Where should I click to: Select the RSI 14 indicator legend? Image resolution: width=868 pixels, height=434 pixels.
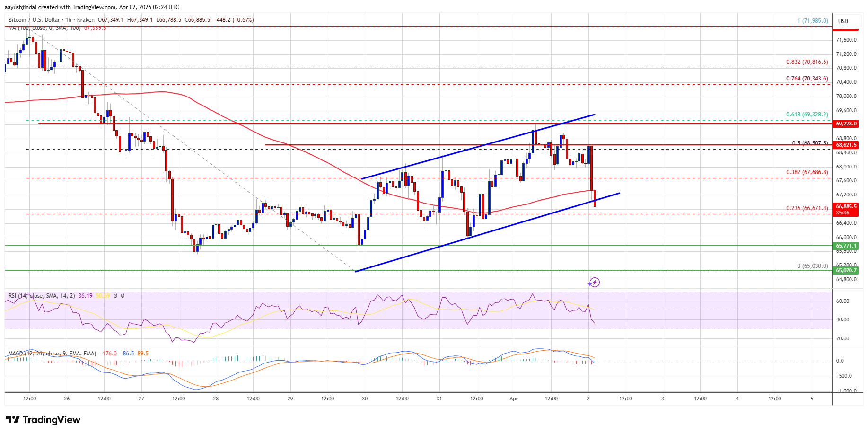42,296
